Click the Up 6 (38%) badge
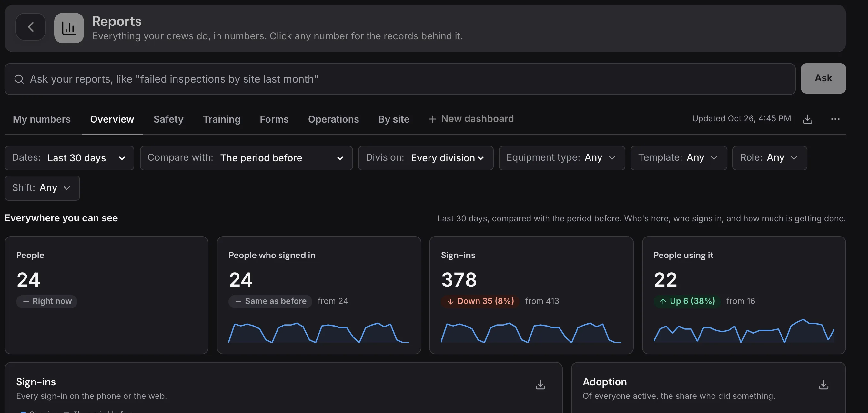Viewport: 868px width, 413px height. [687, 301]
